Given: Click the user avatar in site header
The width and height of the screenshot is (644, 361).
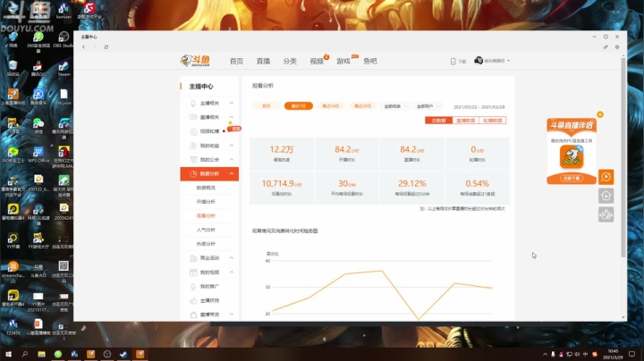Looking at the screenshot, I should pos(479,61).
